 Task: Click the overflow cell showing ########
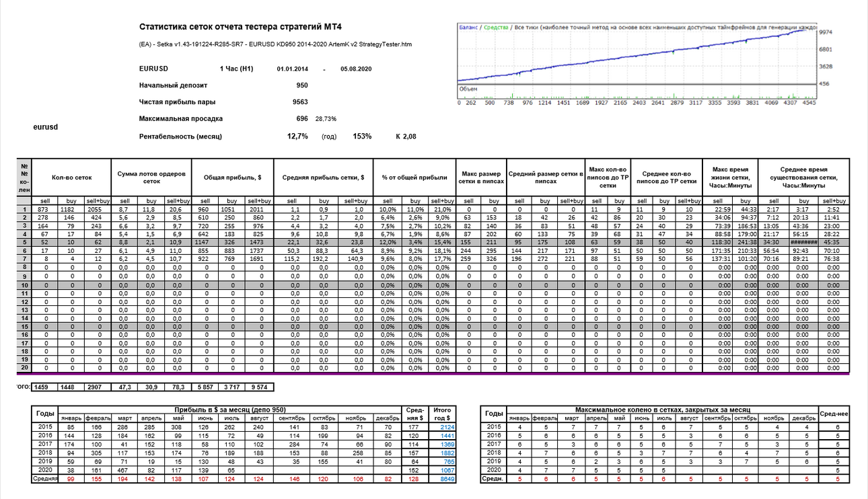(x=805, y=242)
